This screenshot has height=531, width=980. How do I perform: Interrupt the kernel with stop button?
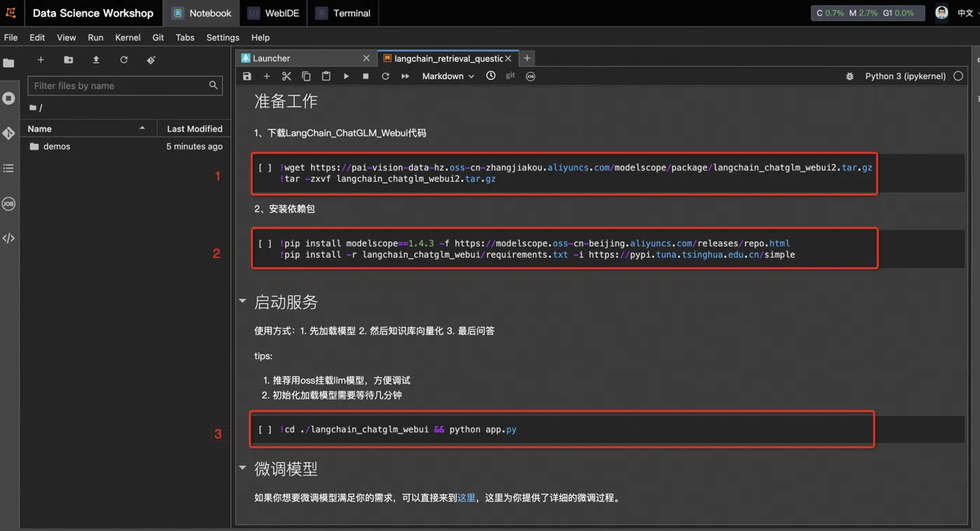365,76
